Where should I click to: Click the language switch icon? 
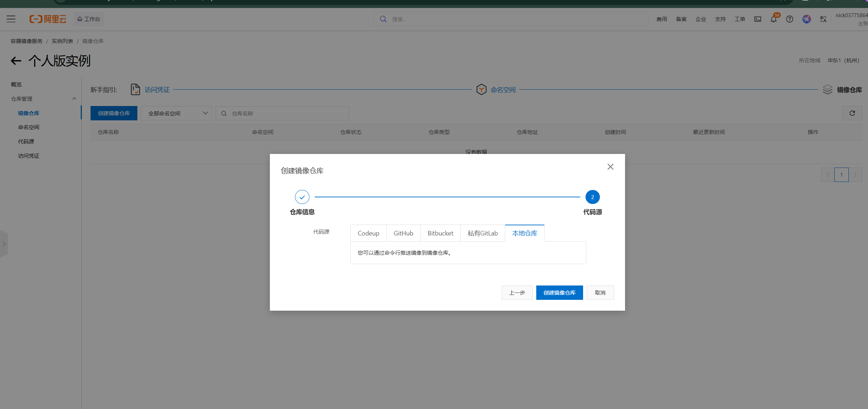823,19
